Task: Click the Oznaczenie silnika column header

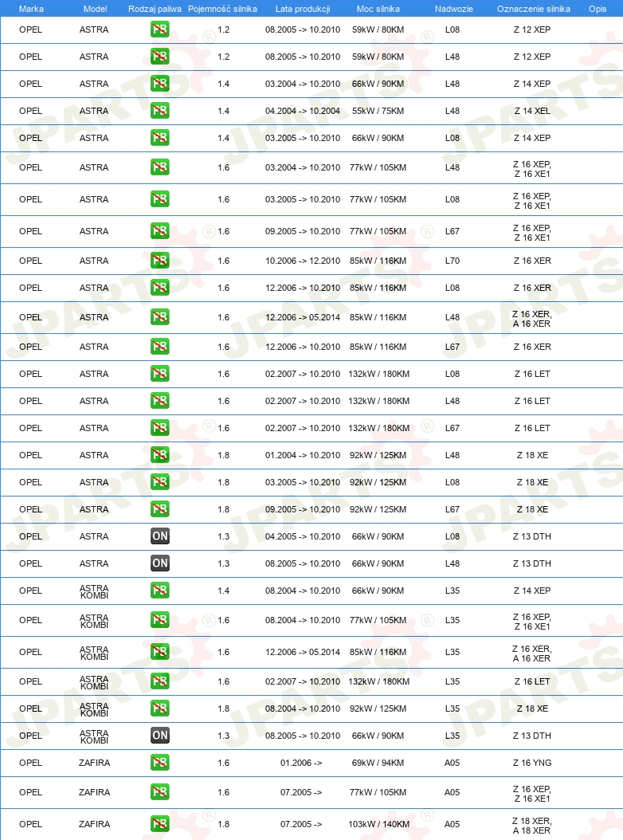Action: (x=534, y=9)
